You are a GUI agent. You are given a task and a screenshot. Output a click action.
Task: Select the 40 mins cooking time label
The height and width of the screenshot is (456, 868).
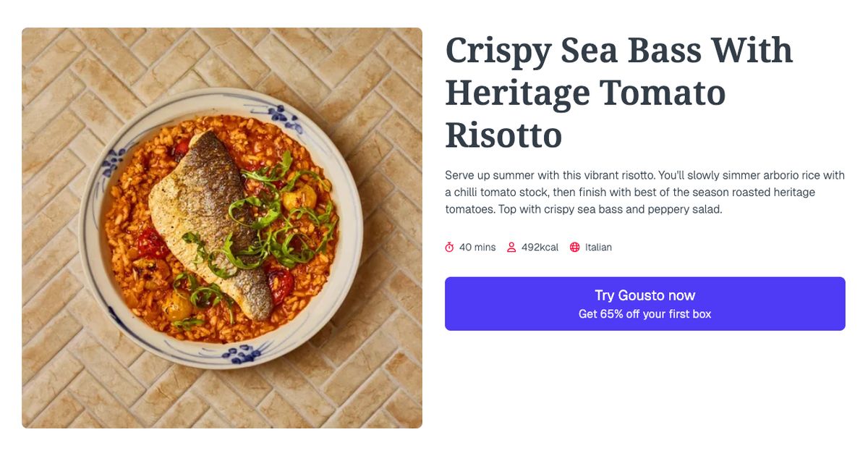[477, 247]
